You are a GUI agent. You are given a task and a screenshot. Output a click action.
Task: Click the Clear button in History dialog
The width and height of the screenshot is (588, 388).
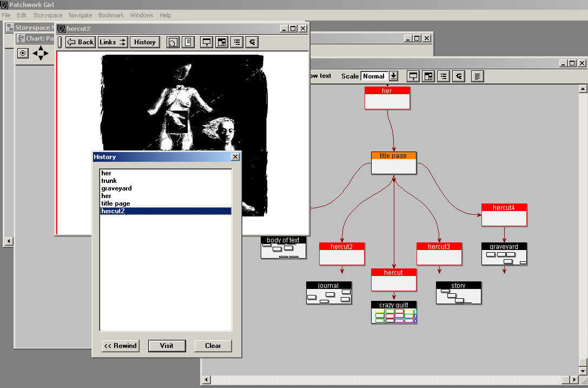click(213, 346)
